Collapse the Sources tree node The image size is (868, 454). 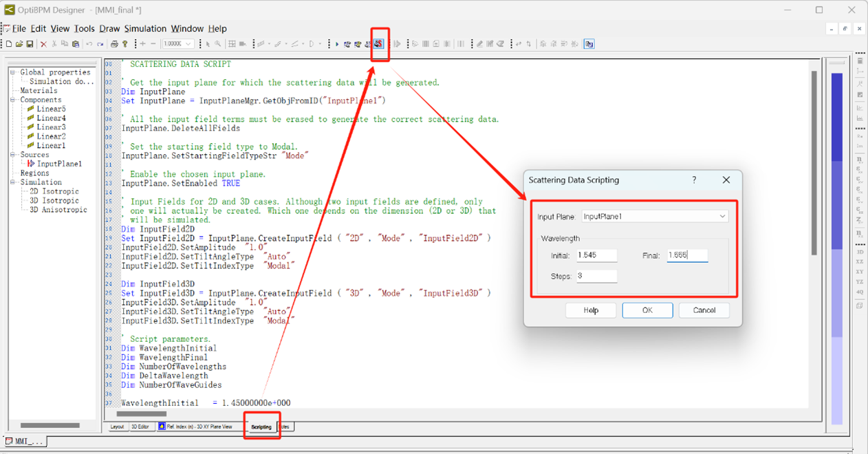point(13,155)
